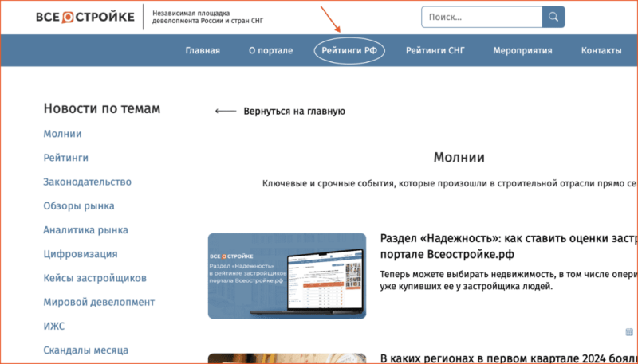This screenshot has height=364, width=638.
Task: Open article titled Раздел «Надежность»
Action: 509,246
